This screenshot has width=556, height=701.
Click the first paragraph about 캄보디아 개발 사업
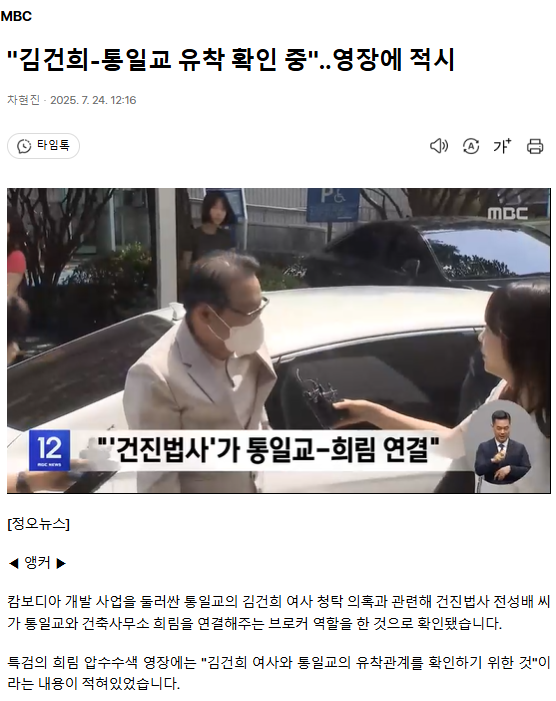(x=278, y=612)
